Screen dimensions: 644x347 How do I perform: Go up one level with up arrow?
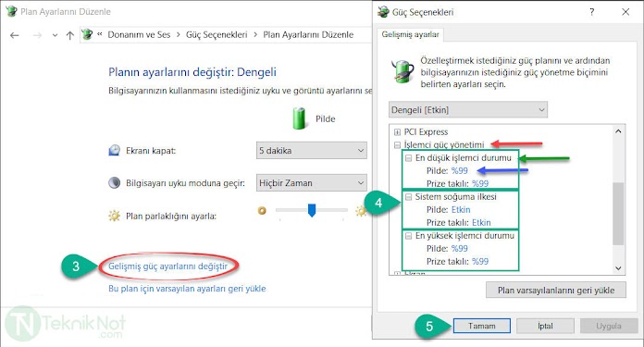pyautogui.click(x=69, y=35)
